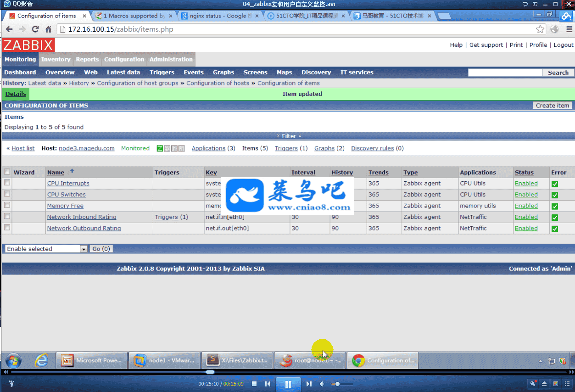This screenshot has width=575, height=392.
Task: Sort items by the Key column
Action: click(211, 173)
